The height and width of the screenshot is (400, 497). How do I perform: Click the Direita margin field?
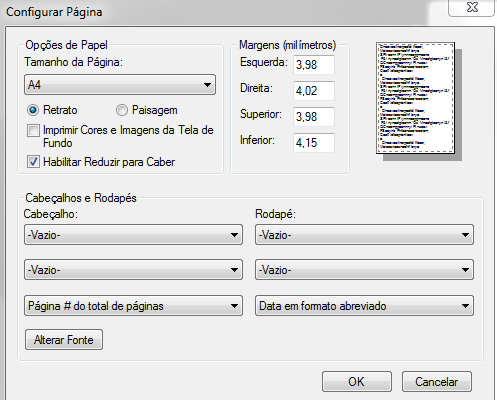[314, 91]
